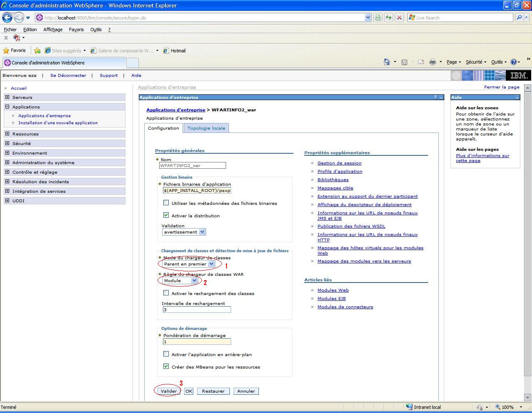Click the Refresh page icon
Viewport: 532px width, 413px height.
[x=388, y=17]
